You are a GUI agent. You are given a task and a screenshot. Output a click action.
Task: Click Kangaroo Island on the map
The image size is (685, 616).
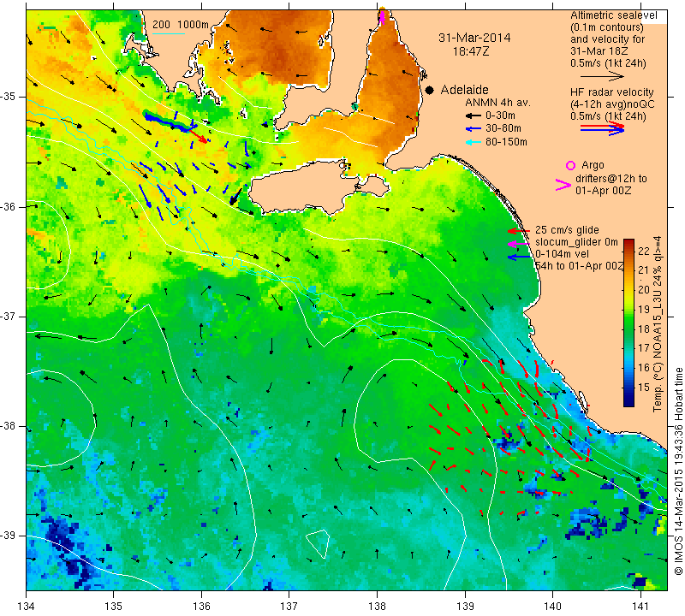point(306,187)
